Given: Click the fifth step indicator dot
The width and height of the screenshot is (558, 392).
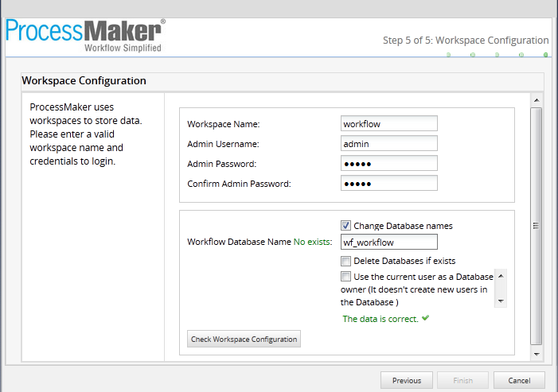Looking at the screenshot, I should [x=545, y=55].
